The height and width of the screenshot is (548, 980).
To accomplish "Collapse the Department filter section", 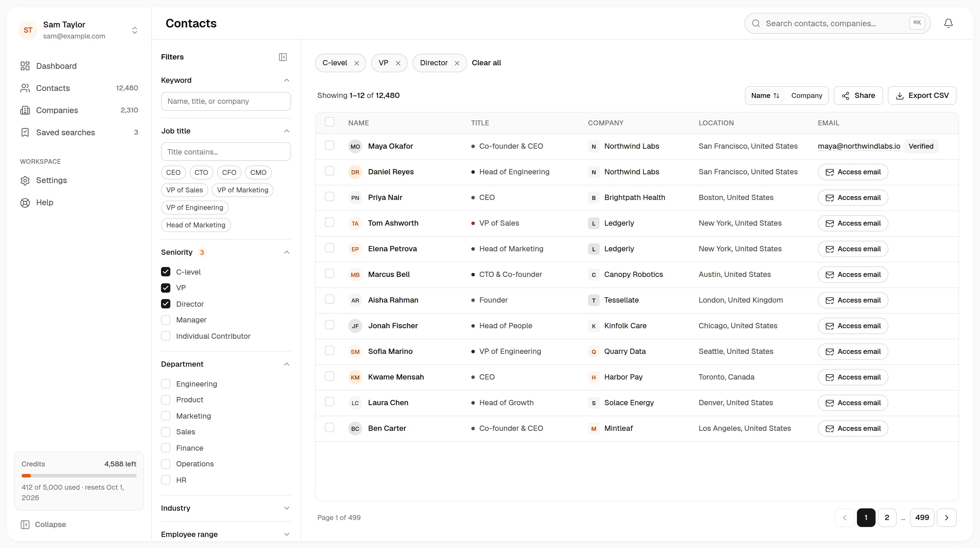I will pos(287,364).
